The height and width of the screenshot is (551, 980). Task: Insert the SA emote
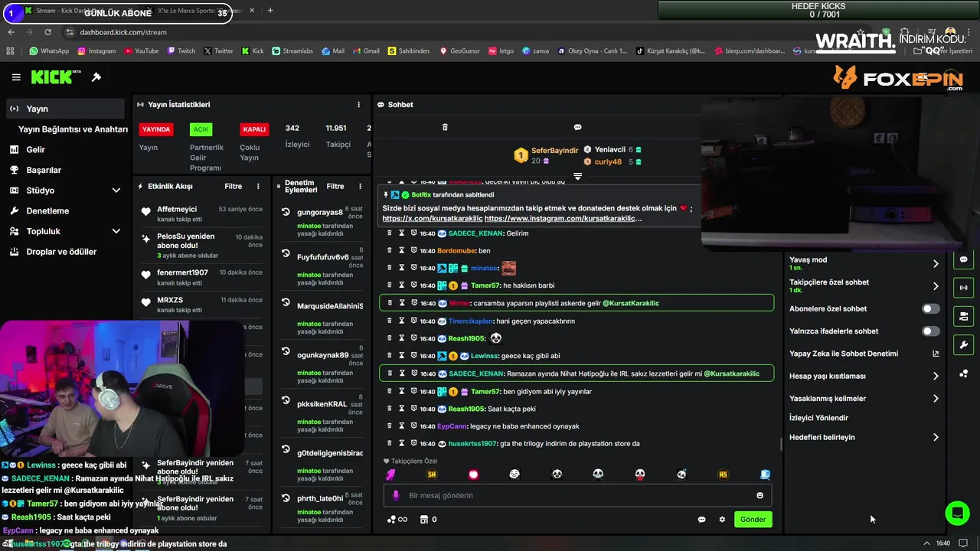(x=432, y=474)
